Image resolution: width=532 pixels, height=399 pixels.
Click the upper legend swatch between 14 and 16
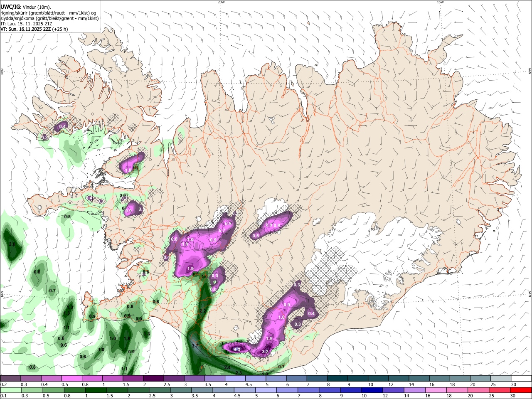pos(419,379)
